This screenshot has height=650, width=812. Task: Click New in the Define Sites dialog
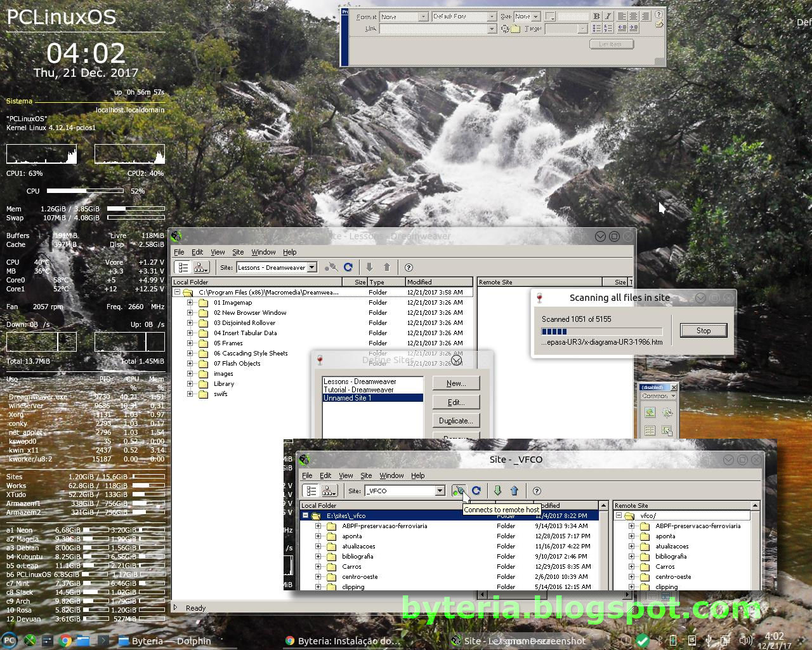(x=456, y=383)
